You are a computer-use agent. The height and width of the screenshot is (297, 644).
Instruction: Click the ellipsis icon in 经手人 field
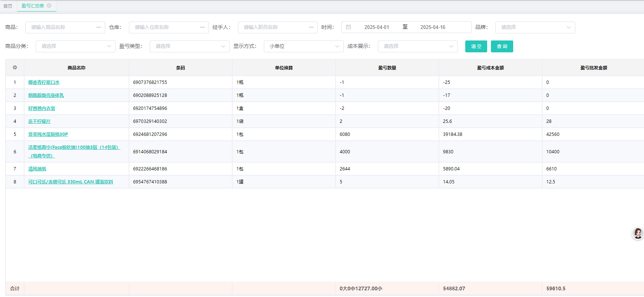coord(311,27)
